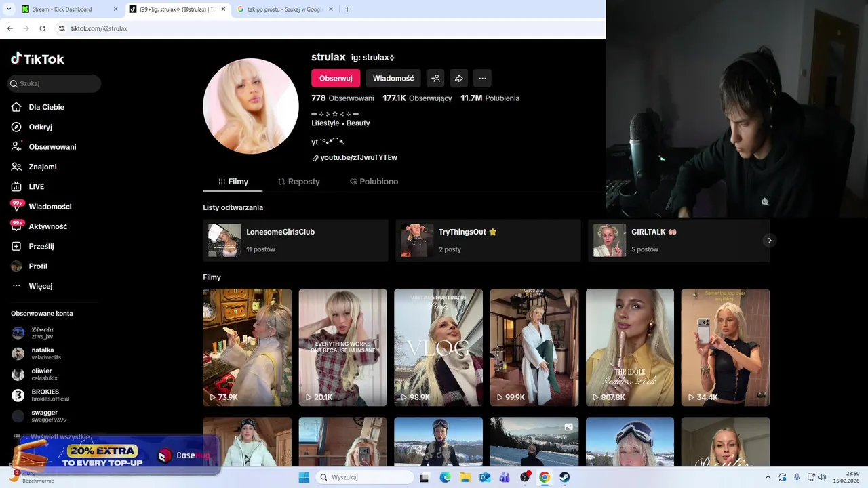Screen dimensions: 868x488
Task: Open Steam from taskbar
Action: [564, 477]
